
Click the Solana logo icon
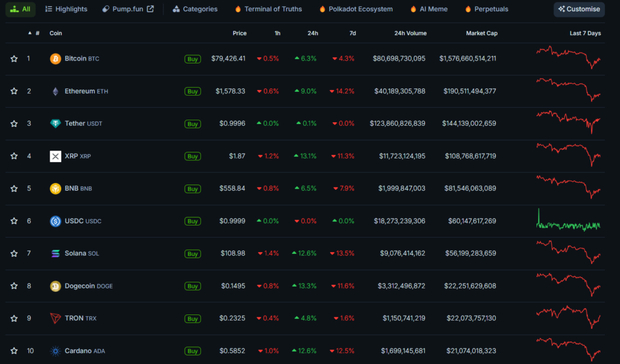(55, 253)
